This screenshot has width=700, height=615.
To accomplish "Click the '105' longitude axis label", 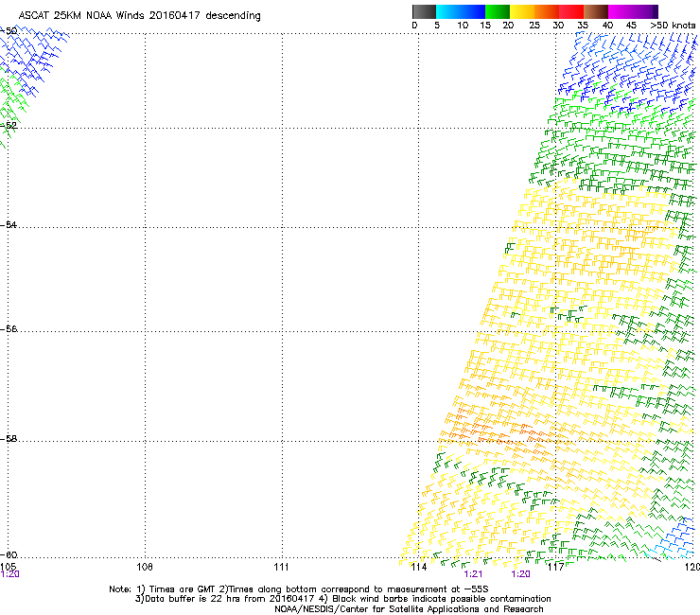I will coord(8,567).
